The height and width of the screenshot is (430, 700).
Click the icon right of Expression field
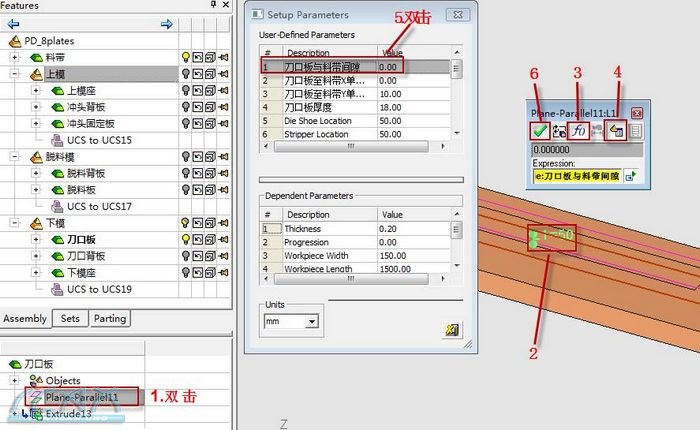(x=631, y=176)
